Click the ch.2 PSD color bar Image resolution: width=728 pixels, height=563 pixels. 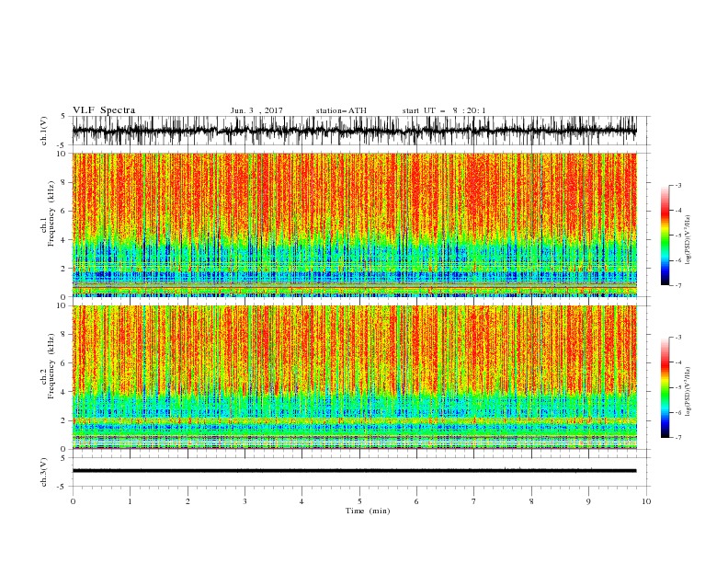pyautogui.click(x=665, y=387)
